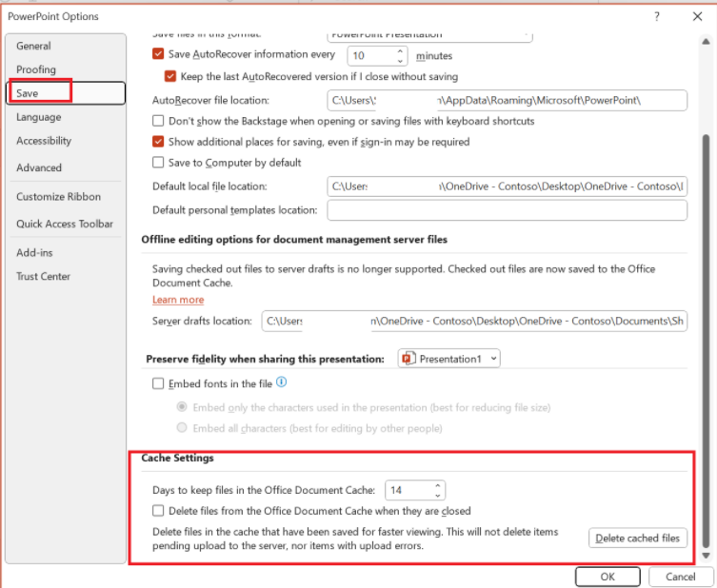Open the Save files in this format dropdown
Viewport: 717px width, 588px height.
[x=429, y=35]
